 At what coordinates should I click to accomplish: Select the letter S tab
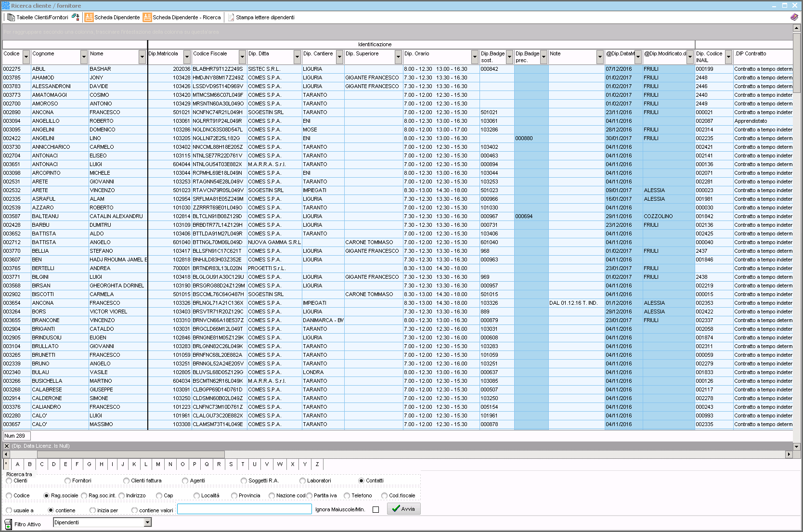point(231,464)
